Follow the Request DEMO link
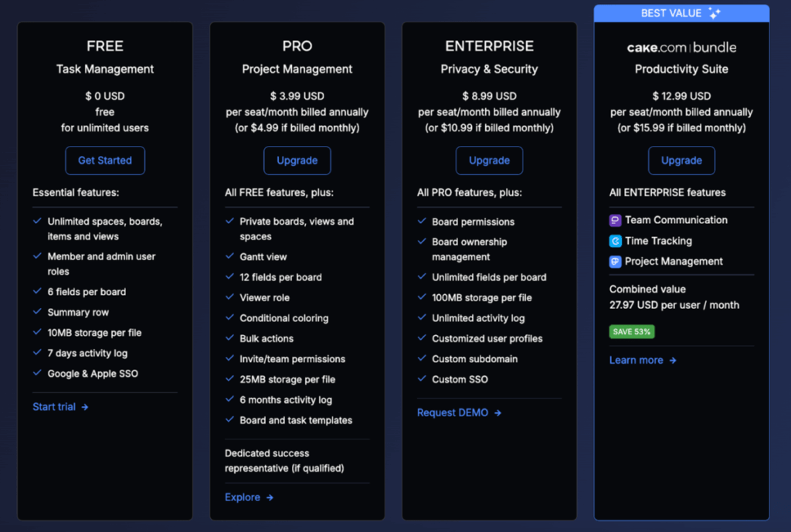This screenshot has height=532, width=791. 453,413
